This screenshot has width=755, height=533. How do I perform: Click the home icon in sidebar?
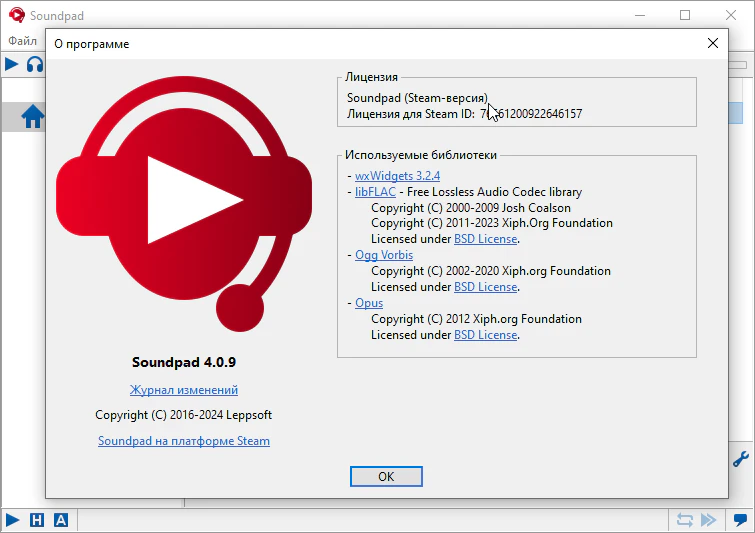pyautogui.click(x=33, y=117)
